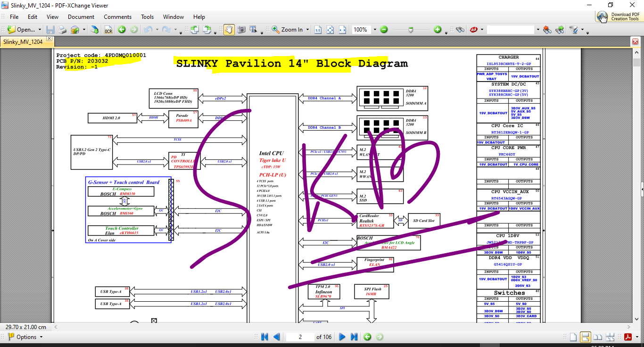Click the Redo arrow icon

coord(166,30)
